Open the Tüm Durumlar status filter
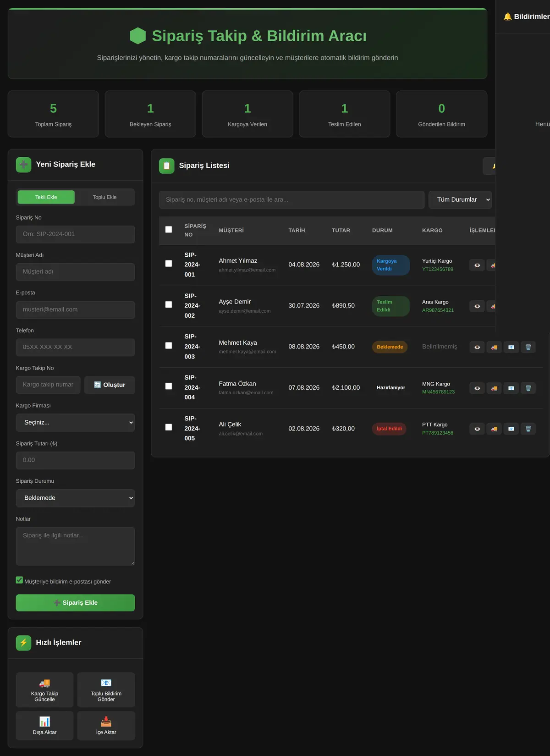The width and height of the screenshot is (550, 756). 460,199
